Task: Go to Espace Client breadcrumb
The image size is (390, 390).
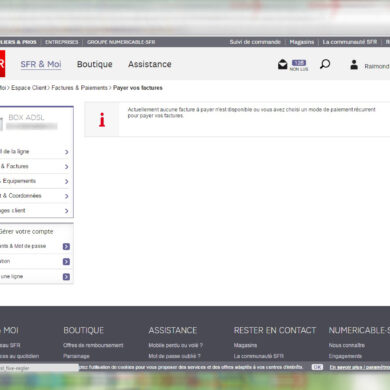Action: coord(29,88)
